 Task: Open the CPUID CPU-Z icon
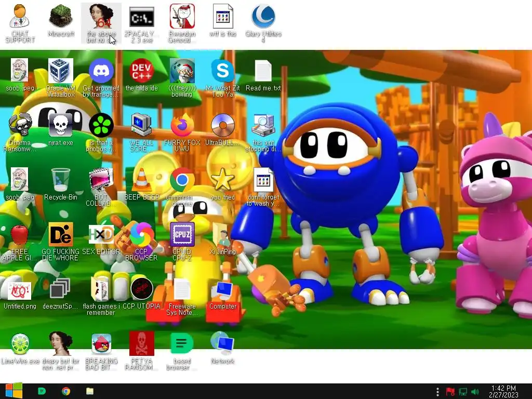coord(182,234)
